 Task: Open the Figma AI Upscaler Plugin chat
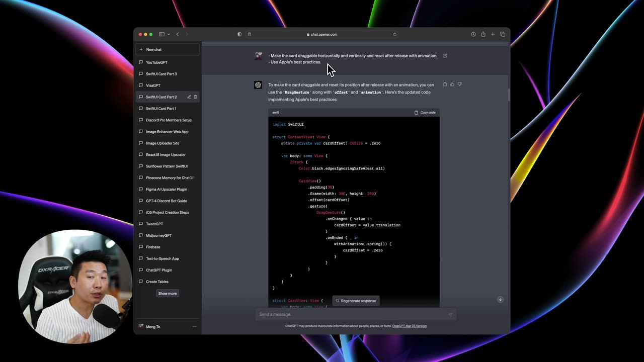click(x=168, y=190)
